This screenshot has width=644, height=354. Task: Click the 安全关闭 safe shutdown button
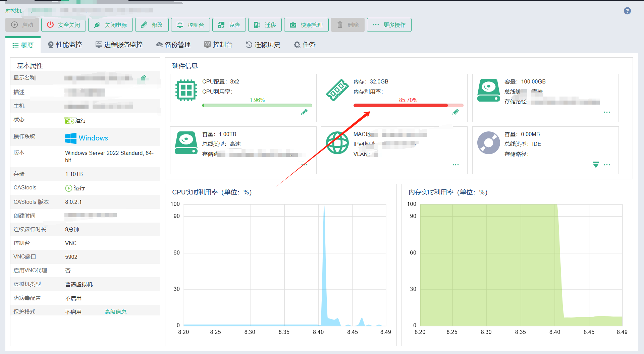click(x=63, y=25)
